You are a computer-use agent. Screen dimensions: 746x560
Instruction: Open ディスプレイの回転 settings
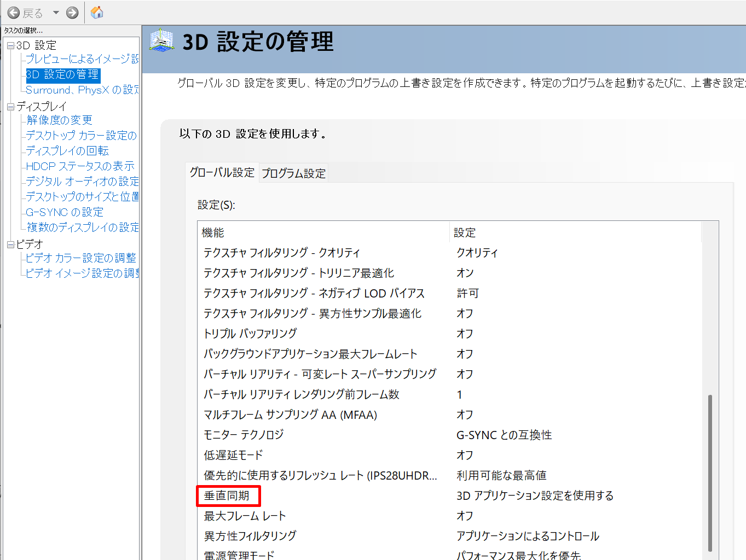pyautogui.click(x=66, y=150)
